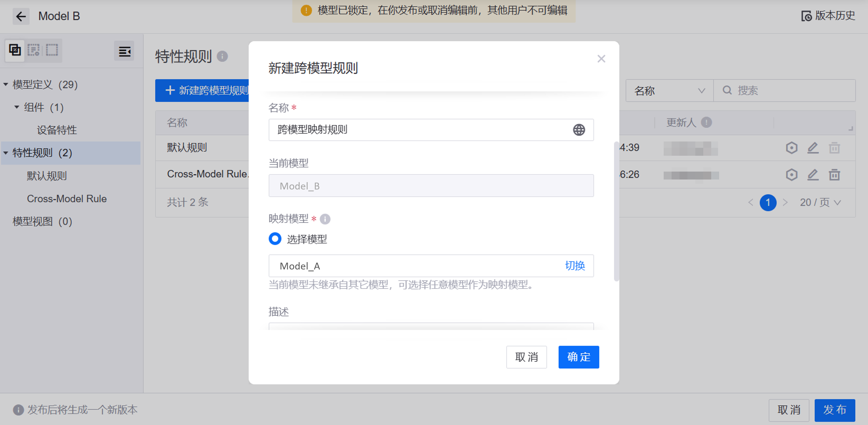The height and width of the screenshot is (425, 868).
Task: Click the globe icon in name field
Action: (x=579, y=130)
